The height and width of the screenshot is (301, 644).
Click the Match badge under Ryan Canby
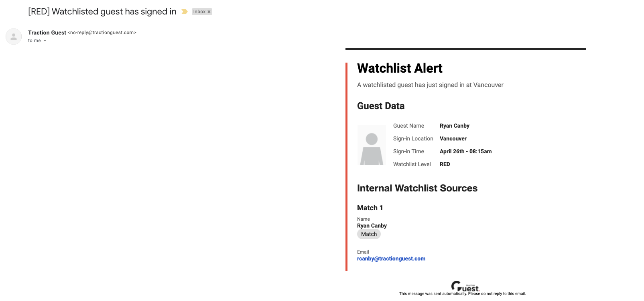pos(369,234)
